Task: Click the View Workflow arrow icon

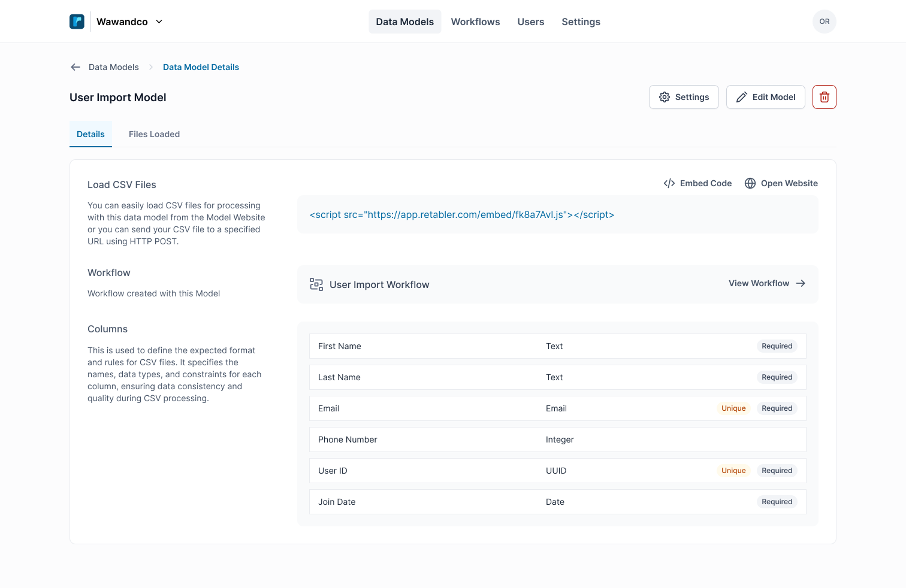Action: click(x=801, y=283)
